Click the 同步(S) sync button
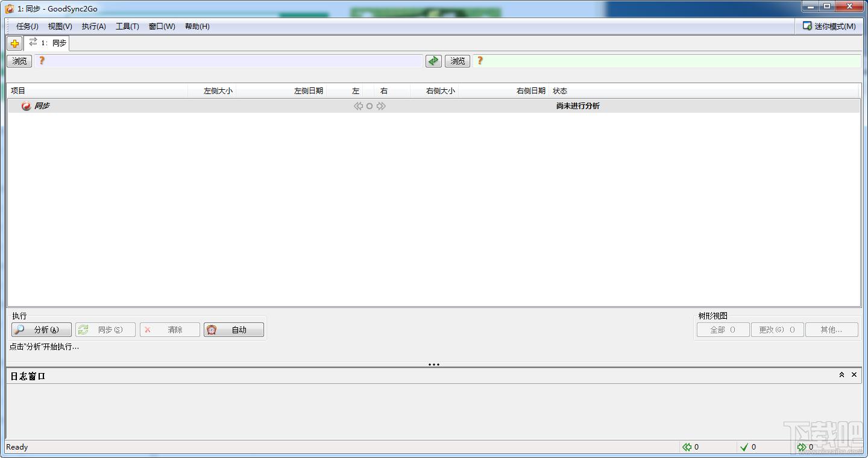 (105, 330)
